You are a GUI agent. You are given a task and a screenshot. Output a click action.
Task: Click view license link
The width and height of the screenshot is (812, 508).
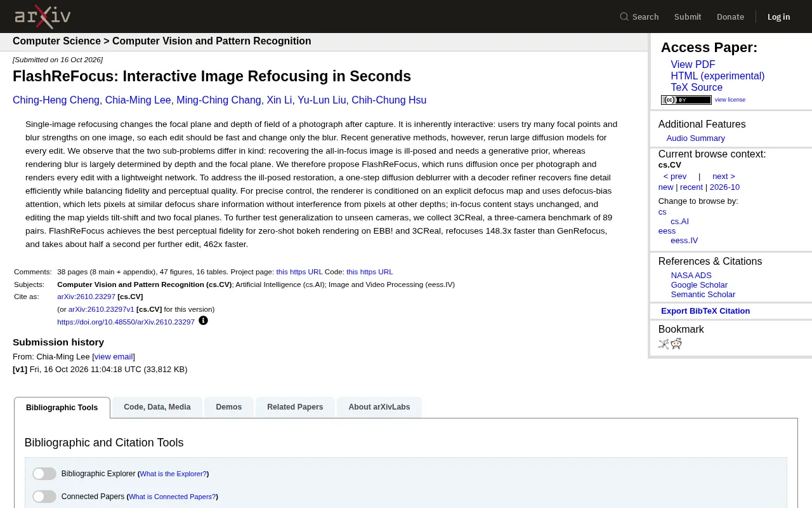pos(730,100)
